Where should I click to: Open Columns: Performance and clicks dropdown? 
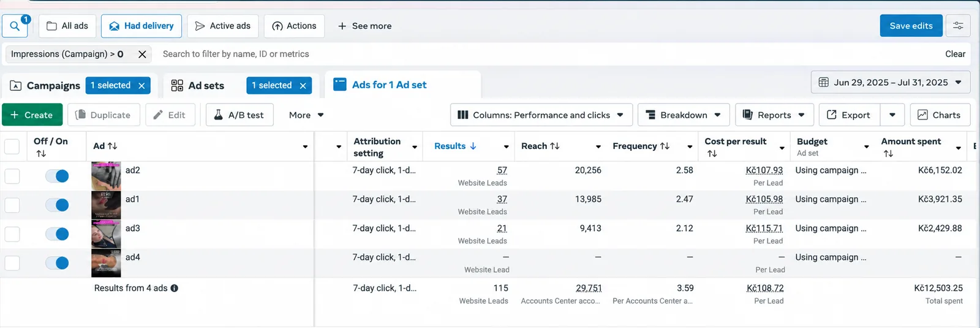(x=541, y=115)
